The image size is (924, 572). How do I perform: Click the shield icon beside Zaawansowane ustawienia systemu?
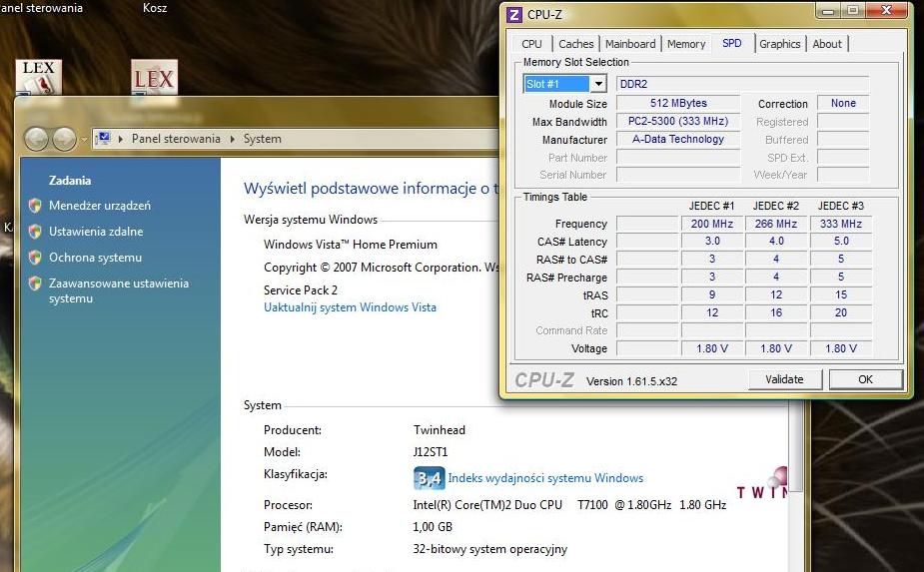click(x=35, y=284)
